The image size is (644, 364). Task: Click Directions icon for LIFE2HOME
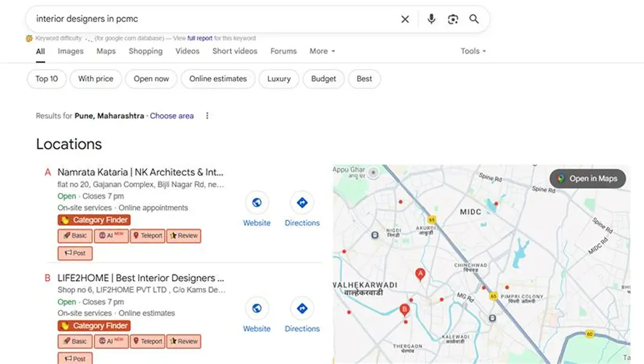point(302,308)
